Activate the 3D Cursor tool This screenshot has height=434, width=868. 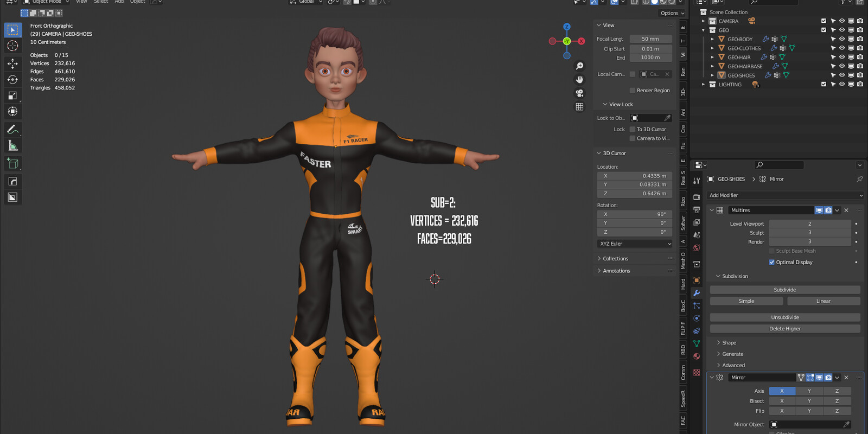(13, 46)
